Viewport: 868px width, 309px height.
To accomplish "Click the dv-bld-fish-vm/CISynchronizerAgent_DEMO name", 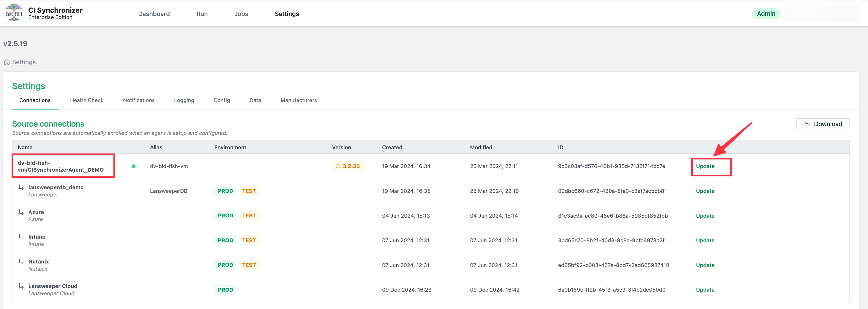I will coord(61,166).
